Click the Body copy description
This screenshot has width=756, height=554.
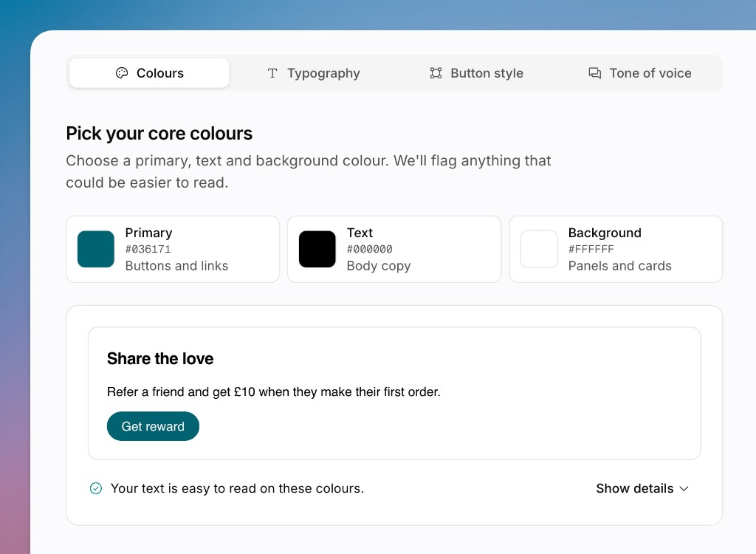[x=379, y=266]
